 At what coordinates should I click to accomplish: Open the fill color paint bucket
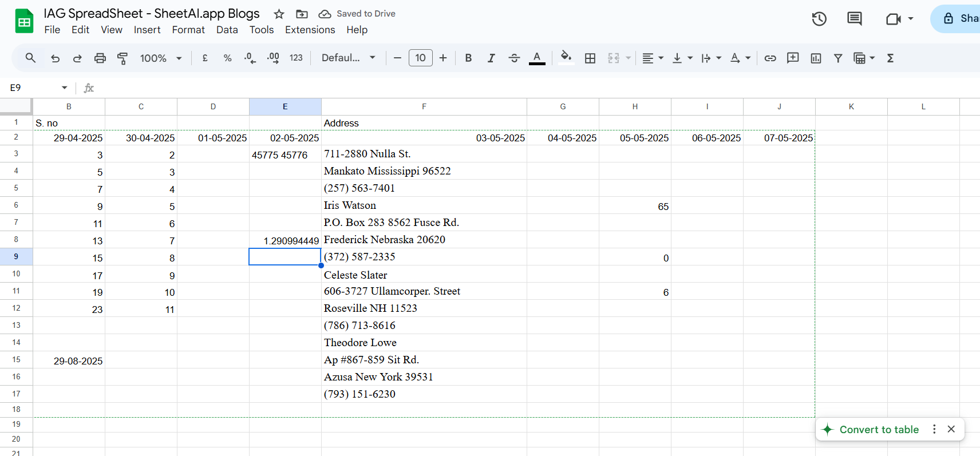tap(566, 58)
